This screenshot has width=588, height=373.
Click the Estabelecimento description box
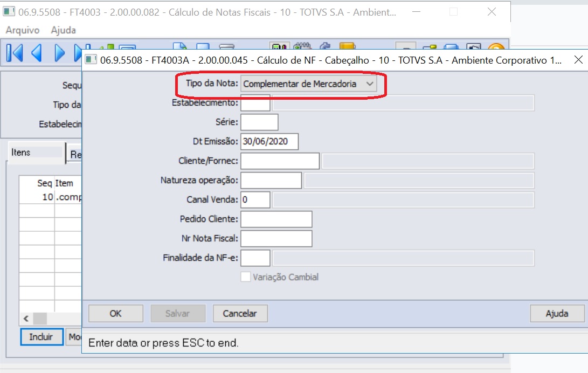404,103
